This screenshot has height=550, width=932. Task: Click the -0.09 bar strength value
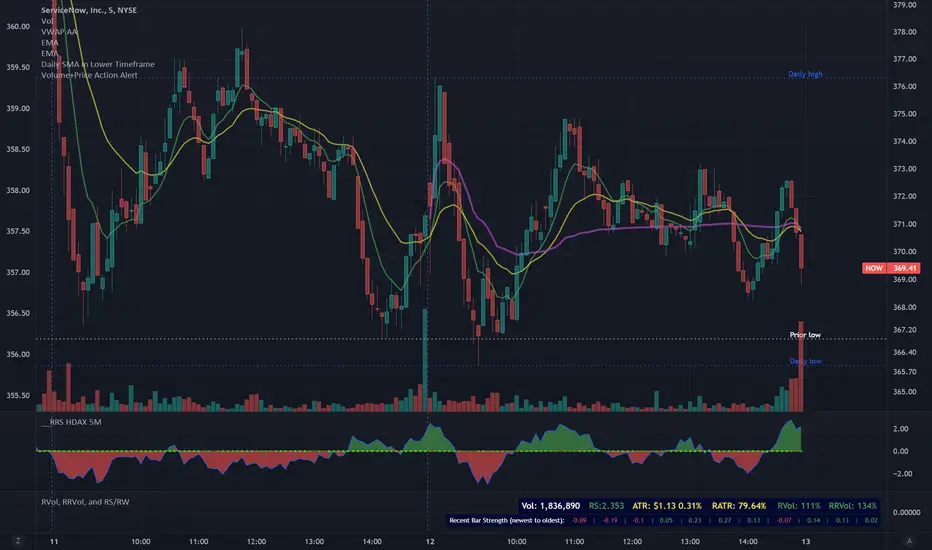pos(579,520)
